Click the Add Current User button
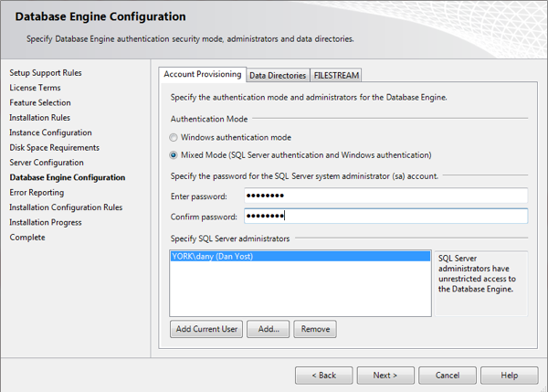 click(206, 329)
